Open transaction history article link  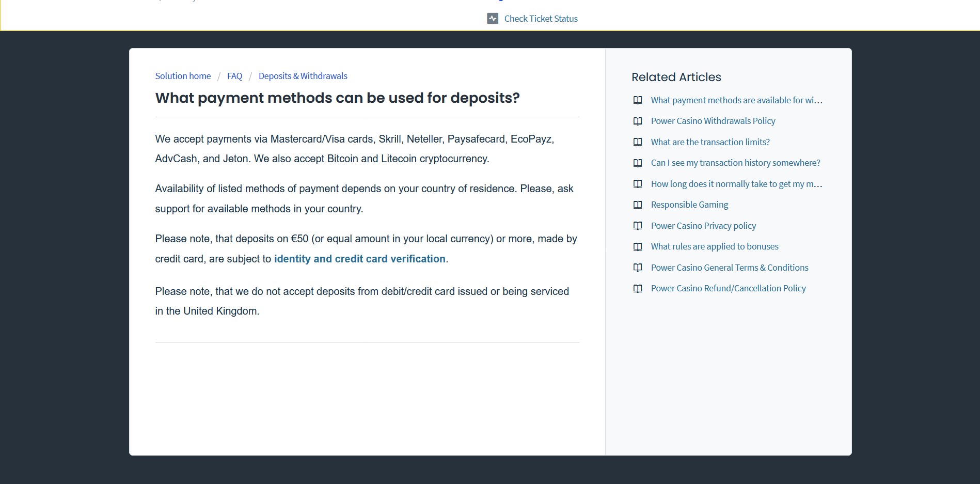pyautogui.click(x=735, y=163)
